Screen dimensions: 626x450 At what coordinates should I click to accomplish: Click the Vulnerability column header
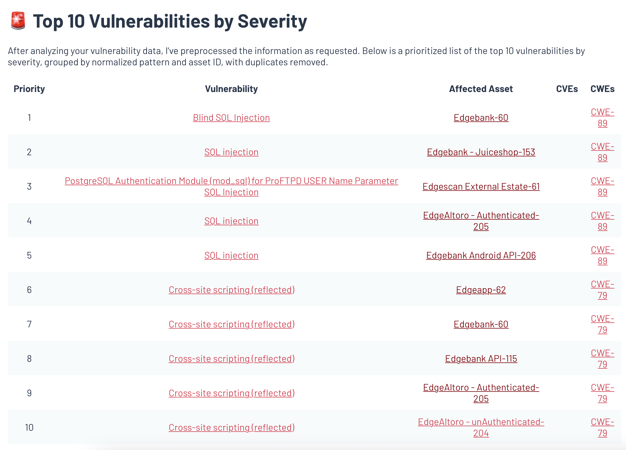(x=231, y=89)
